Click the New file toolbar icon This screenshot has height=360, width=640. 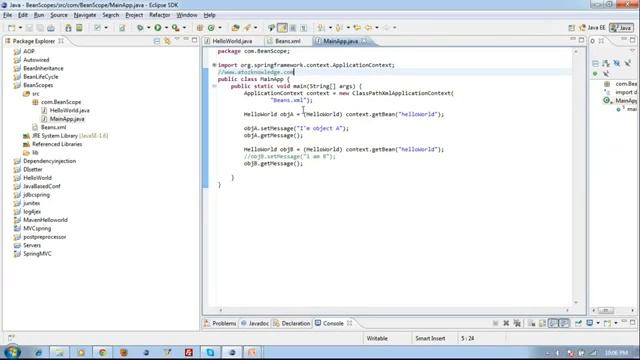11,28
